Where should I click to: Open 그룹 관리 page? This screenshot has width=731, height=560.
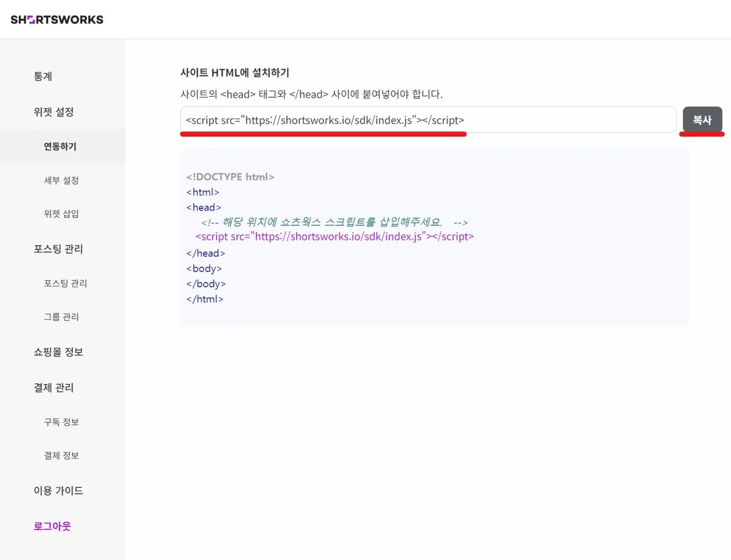(62, 317)
